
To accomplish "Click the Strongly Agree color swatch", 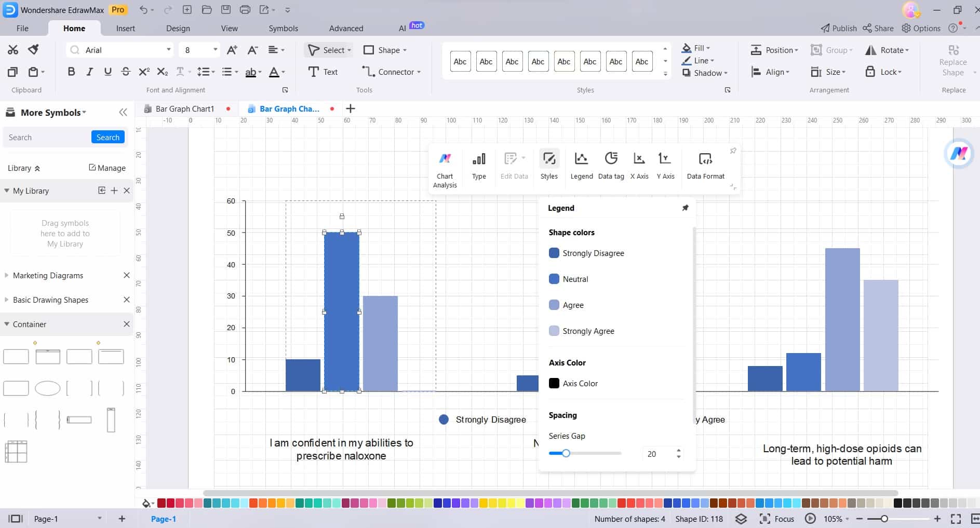I will tap(554, 331).
